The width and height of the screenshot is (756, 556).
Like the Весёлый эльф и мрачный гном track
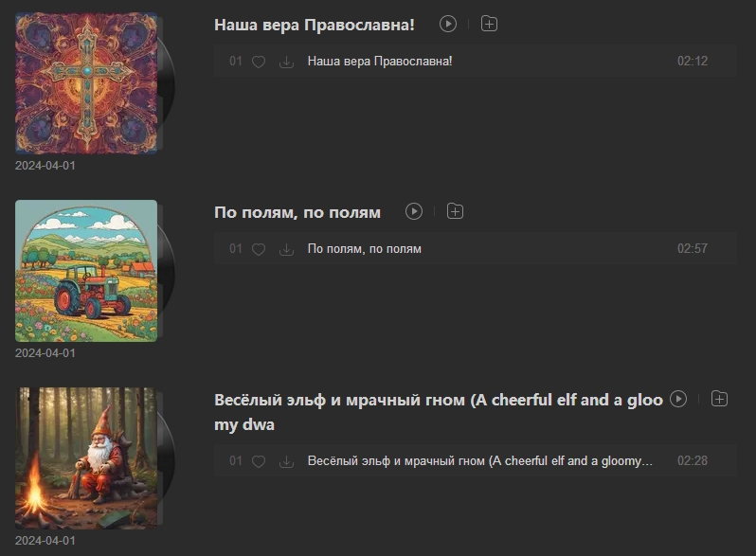tap(259, 461)
